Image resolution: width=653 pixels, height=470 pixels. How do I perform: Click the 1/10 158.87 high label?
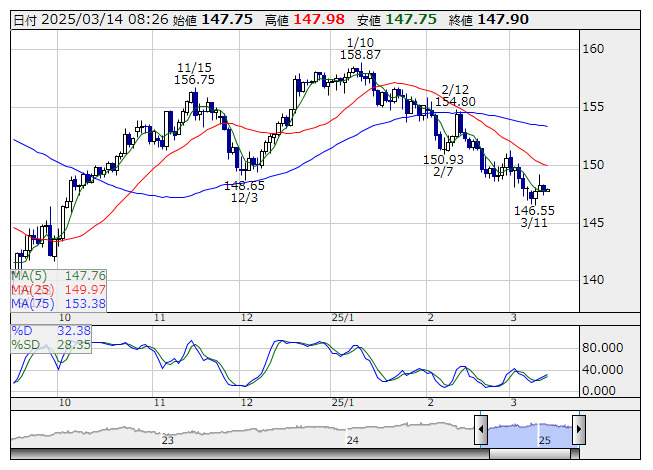click(360, 48)
